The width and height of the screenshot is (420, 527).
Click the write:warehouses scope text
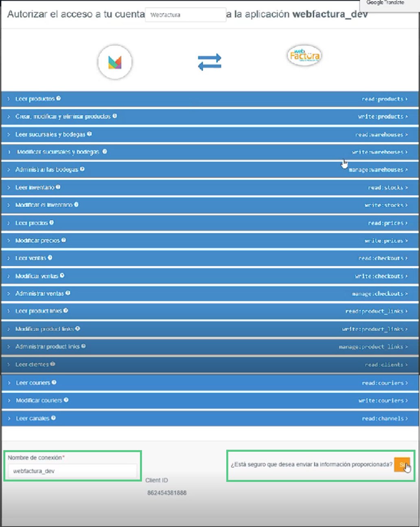point(378,152)
